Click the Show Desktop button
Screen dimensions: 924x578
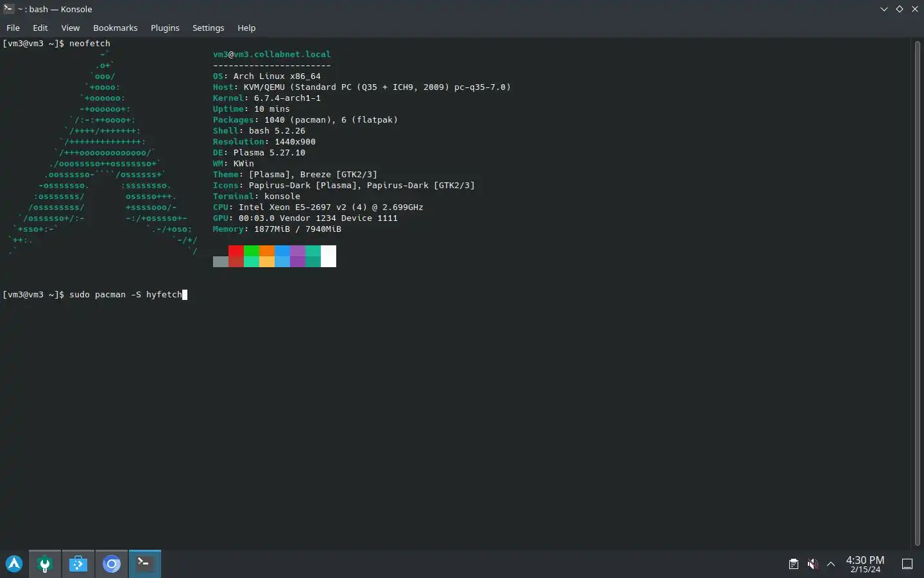pyautogui.click(x=907, y=564)
